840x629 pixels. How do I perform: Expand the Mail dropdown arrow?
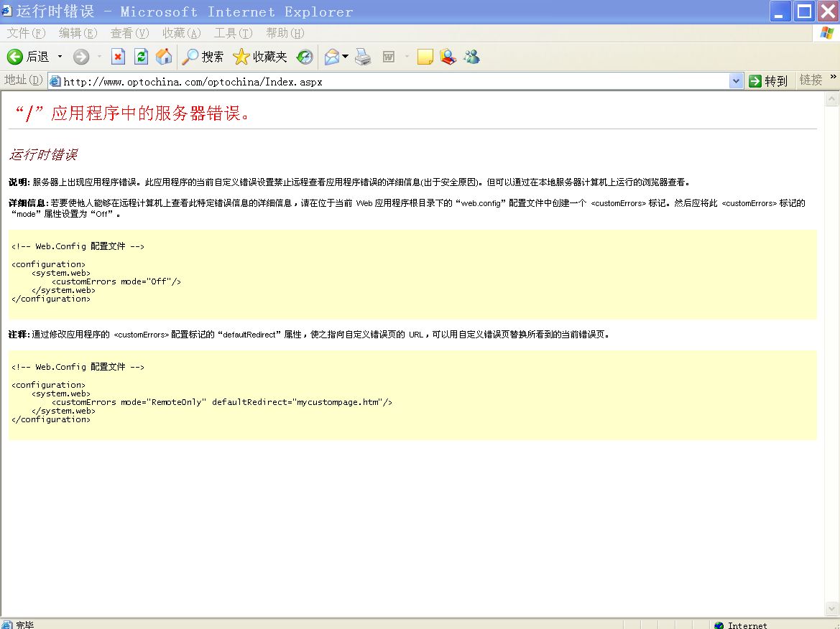[x=346, y=56]
